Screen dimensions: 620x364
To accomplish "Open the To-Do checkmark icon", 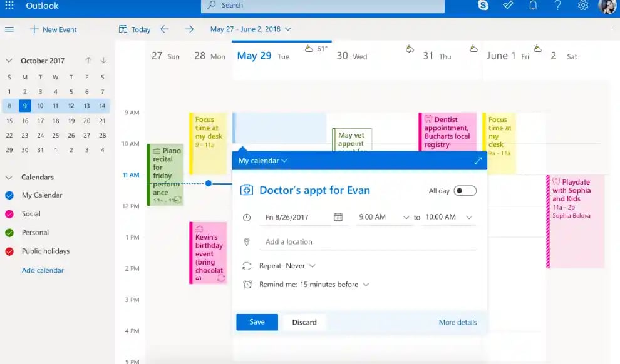I will tap(509, 6).
